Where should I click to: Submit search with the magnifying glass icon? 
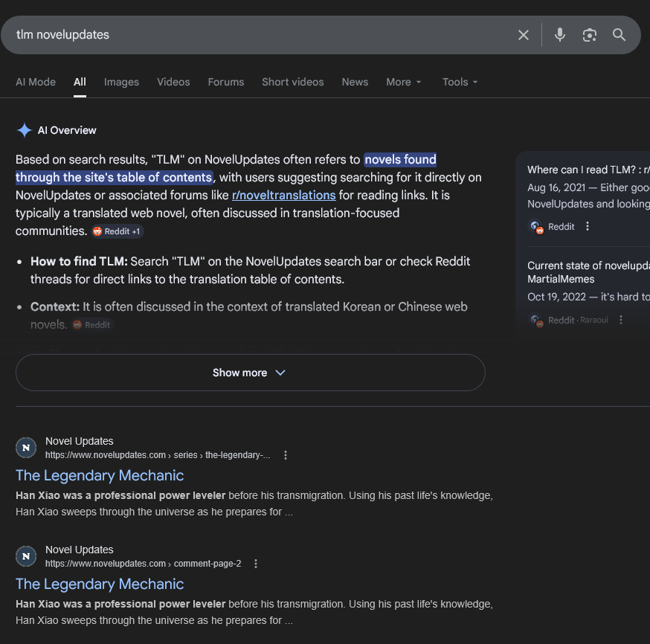619,35
